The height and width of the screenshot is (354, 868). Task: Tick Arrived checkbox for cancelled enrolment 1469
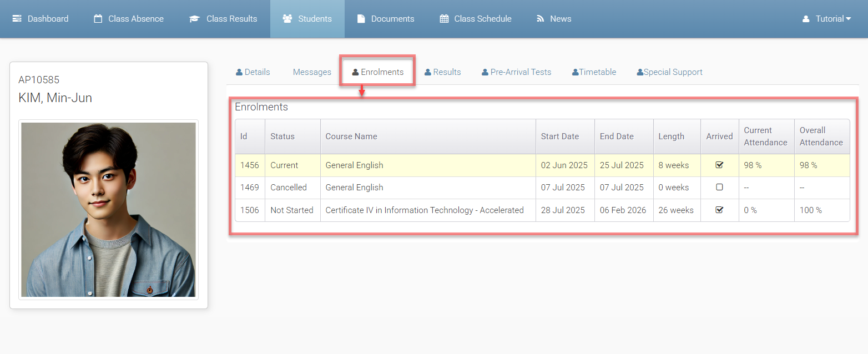point(719,188)
